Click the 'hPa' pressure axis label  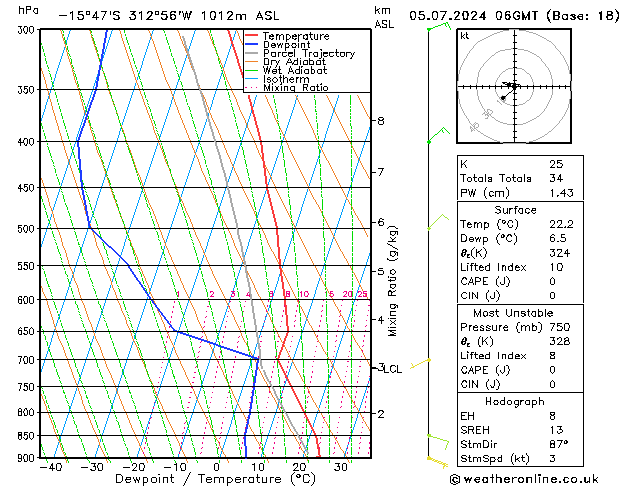click(x=28, y=10)
